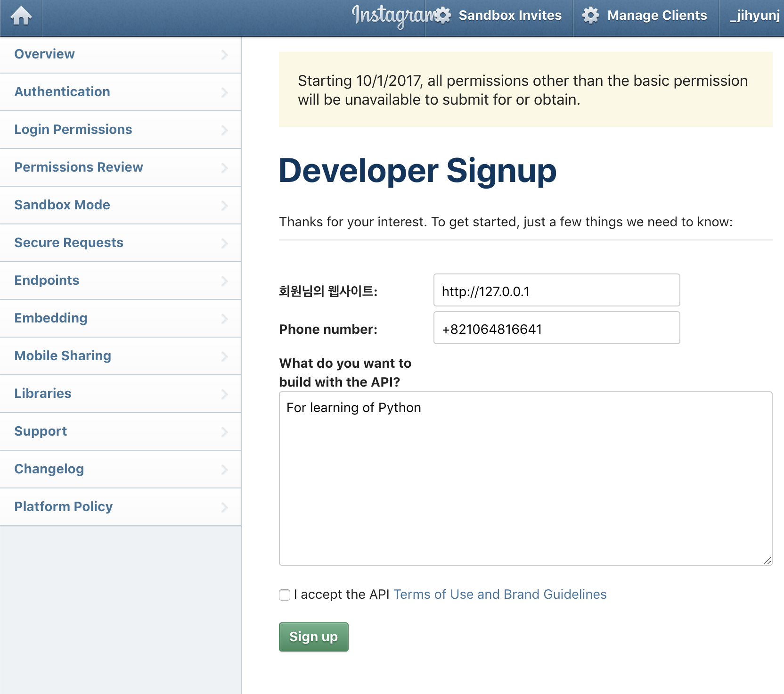This screenshot has height=694, width=784.
Task: Expand the Overview sidebar section chevron
Action: (225, 55)
